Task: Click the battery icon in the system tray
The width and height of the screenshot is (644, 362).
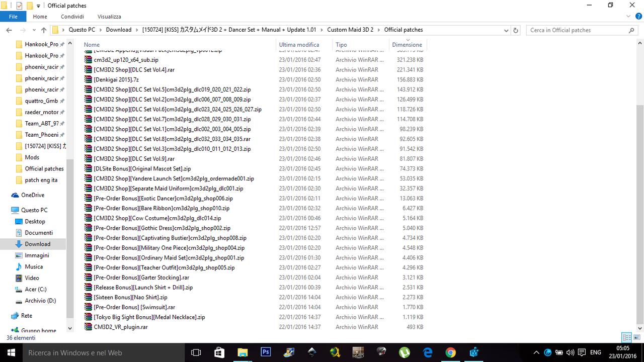Action: pyautogui.click(x=559, y=352)
